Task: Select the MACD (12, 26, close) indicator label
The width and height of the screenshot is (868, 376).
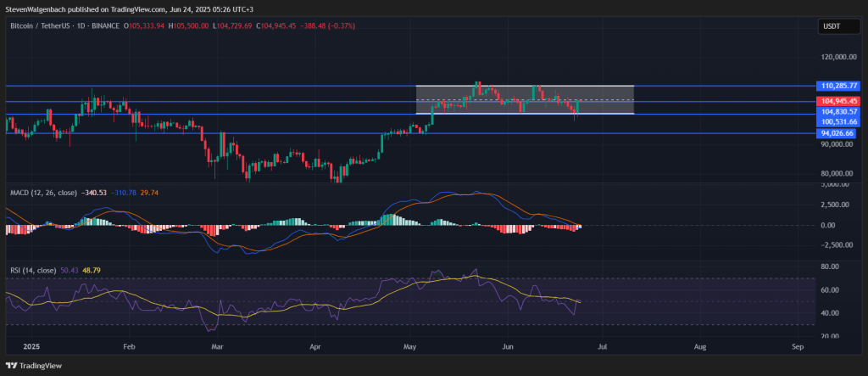Action: (44, 193)
